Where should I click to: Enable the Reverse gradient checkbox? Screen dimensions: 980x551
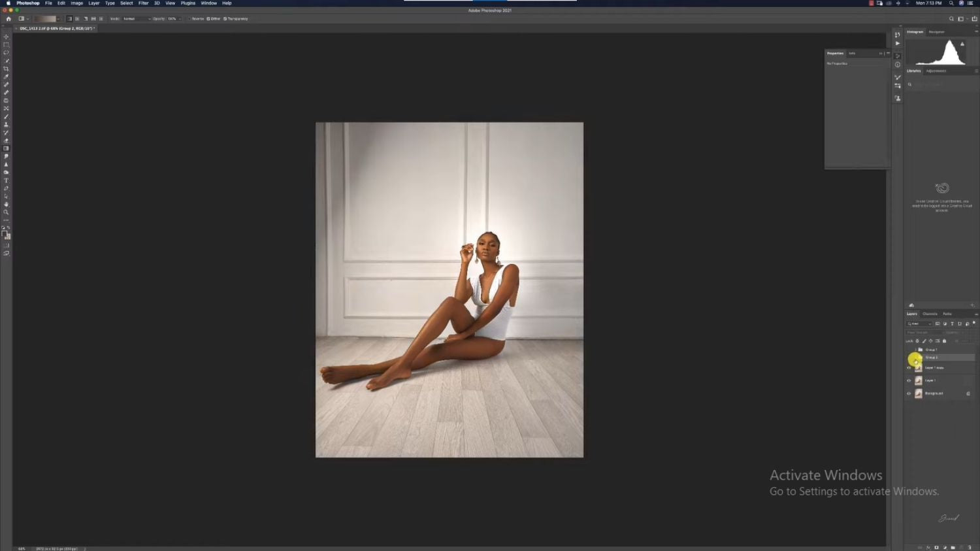[188, 18]
